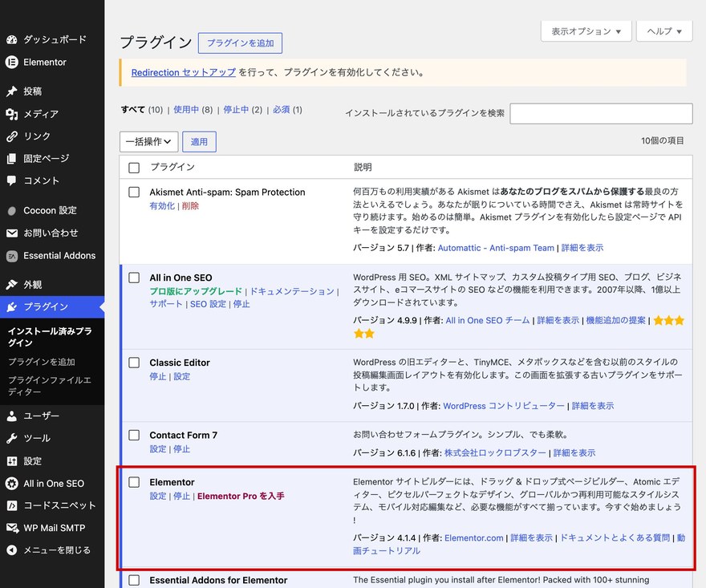Click the sliders icon beside 設定
This screenshot has width=706, height=588.
point(12,461)
